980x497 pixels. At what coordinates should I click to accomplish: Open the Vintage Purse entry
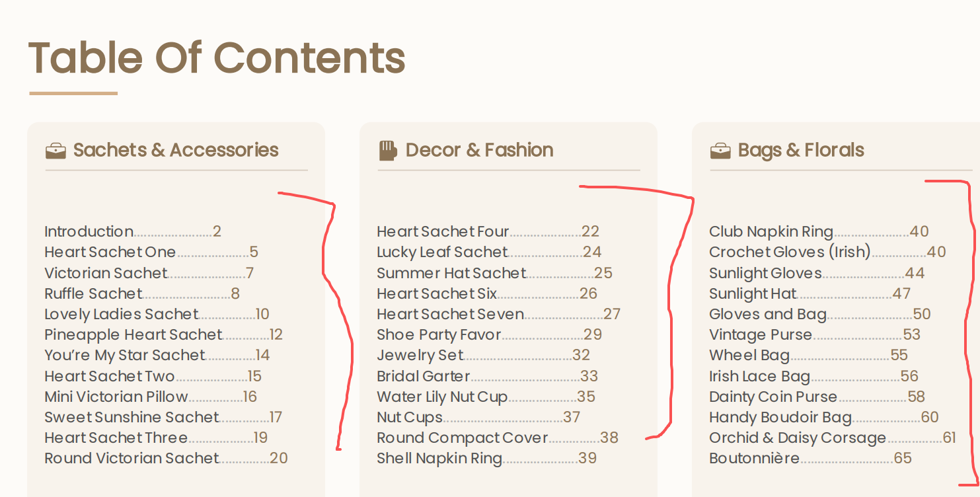(x=815, y=334)
